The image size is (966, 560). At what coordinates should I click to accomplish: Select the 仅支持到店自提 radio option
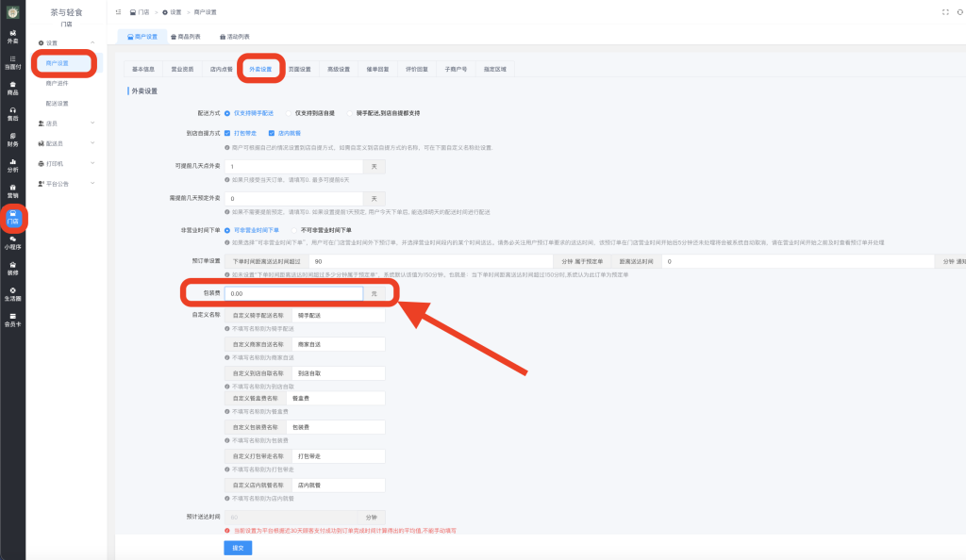coord(289,112)
